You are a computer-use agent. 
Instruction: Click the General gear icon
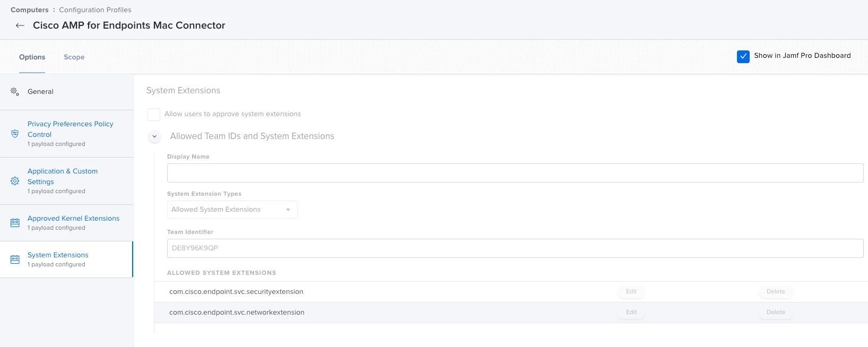click(x=15, y=92)
